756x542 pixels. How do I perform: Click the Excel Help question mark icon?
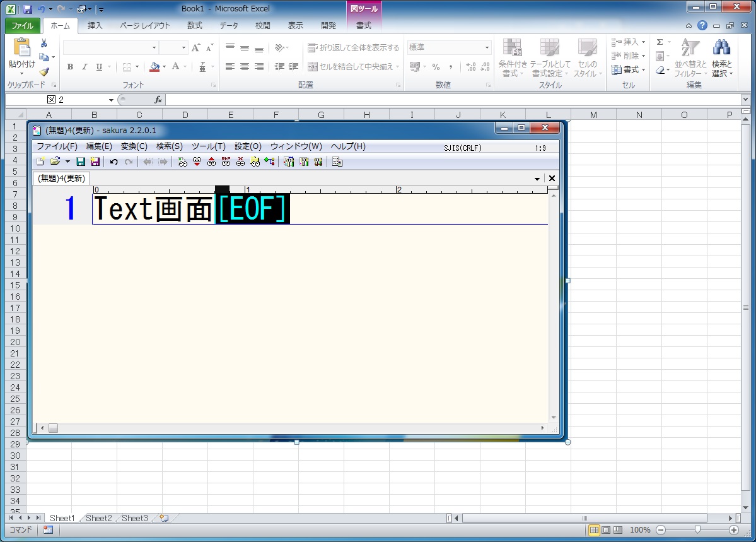click(x=702, y=26)
